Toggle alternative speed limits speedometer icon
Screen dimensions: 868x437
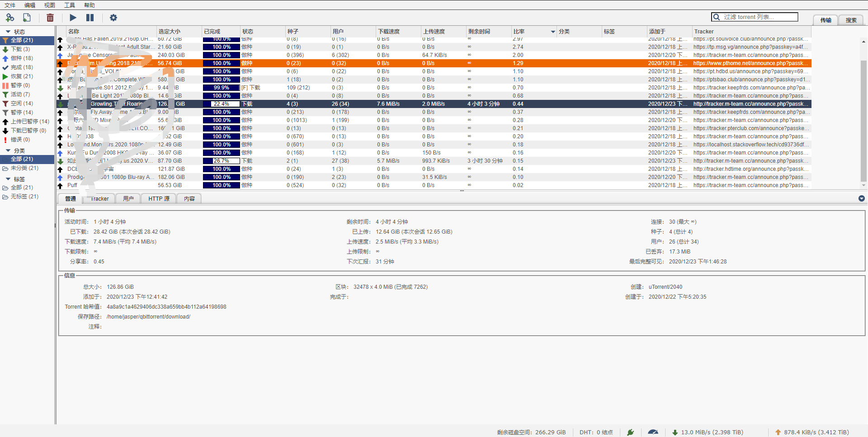tap(653, 432)
